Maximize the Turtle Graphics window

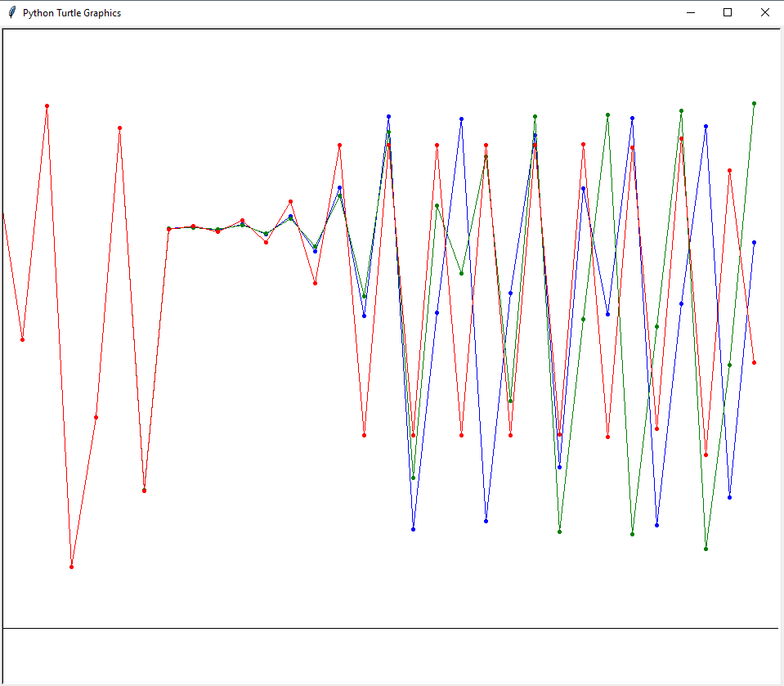pos(728,12)
